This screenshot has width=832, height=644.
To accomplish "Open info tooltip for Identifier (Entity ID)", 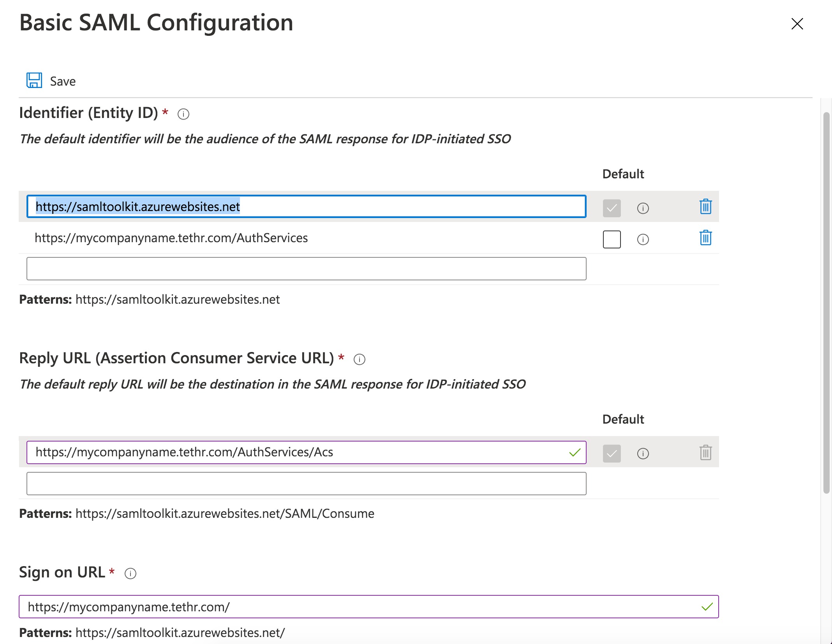I will [183, 114].
